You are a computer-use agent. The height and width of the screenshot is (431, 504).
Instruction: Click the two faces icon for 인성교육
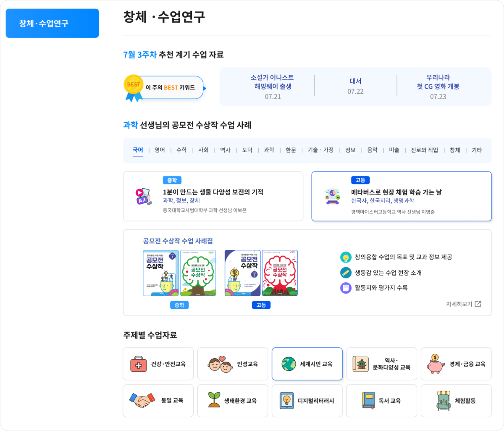click(x=220, y=364)
